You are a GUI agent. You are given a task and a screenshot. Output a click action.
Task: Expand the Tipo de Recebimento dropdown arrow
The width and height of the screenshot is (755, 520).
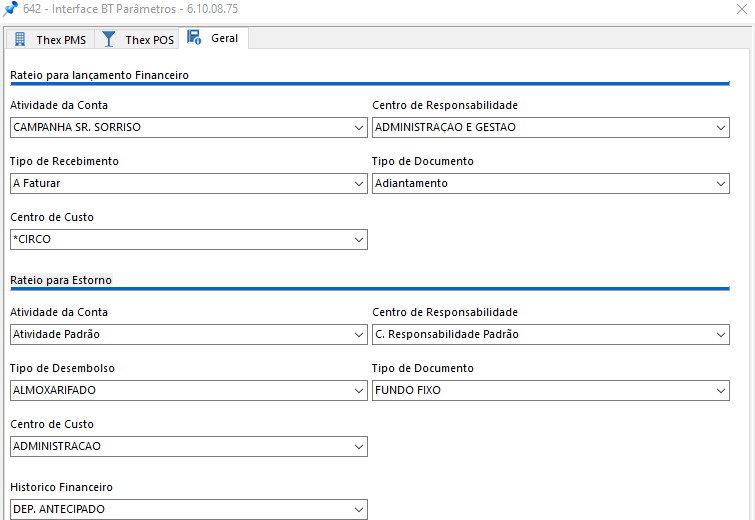[359, 184]
